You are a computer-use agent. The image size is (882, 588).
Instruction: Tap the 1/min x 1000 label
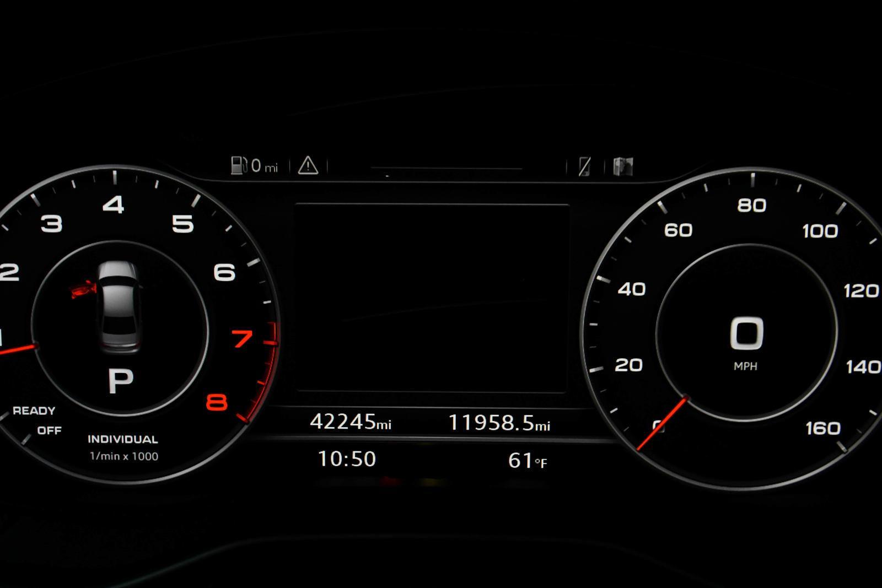(124, 456)
